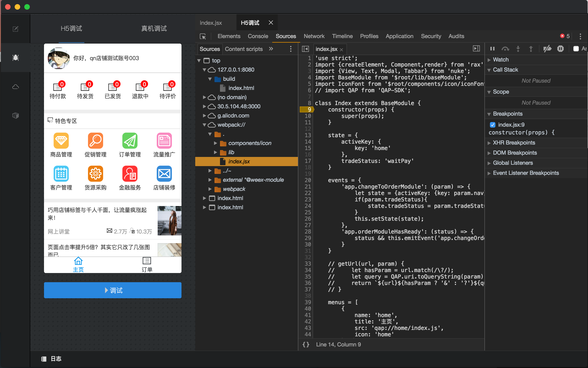Screen dimensions: 588x368
Task: Click deactivate breakpoints icon
Action: coord(547,49)
